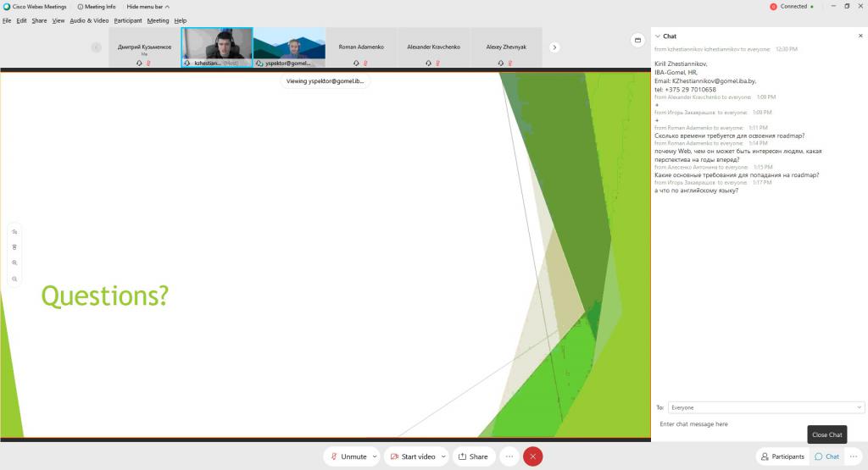
Task: Click the red leave meeting button
Action: coord(532,456)
